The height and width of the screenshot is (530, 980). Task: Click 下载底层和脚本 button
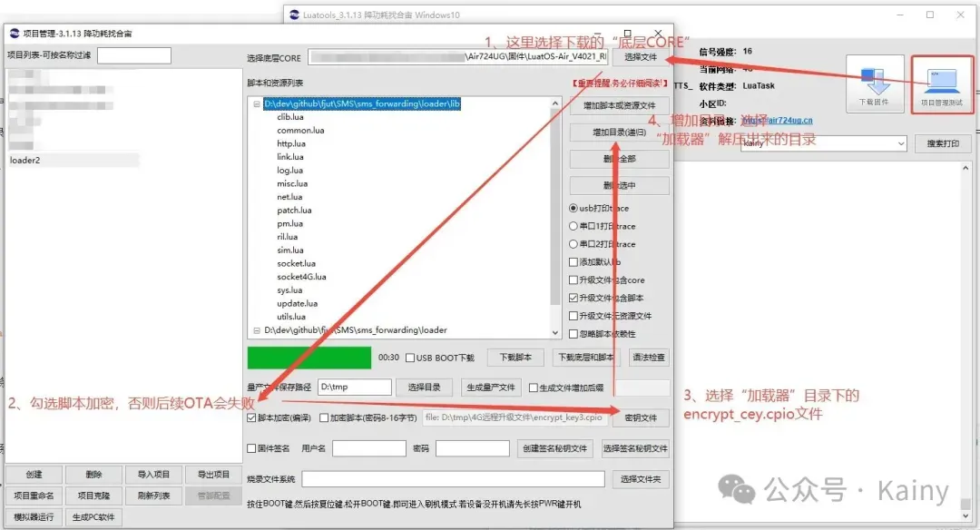[x=585, y=358]
